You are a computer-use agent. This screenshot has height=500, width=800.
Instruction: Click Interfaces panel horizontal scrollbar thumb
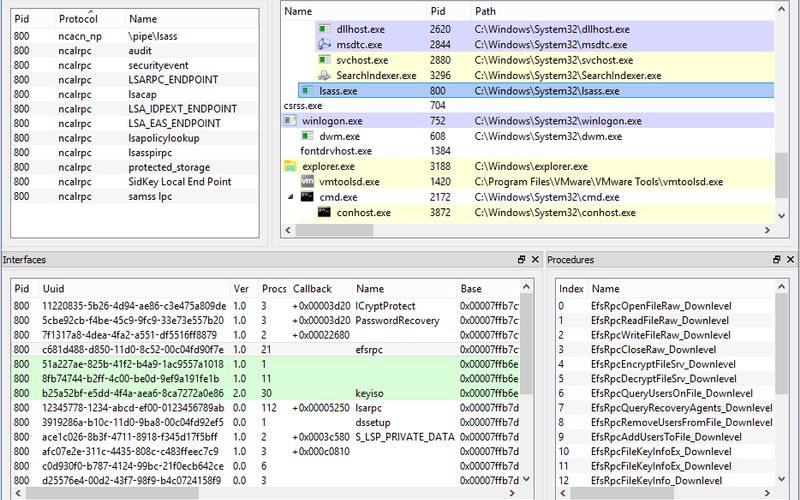pyautogui.click(x=112, y=493)
